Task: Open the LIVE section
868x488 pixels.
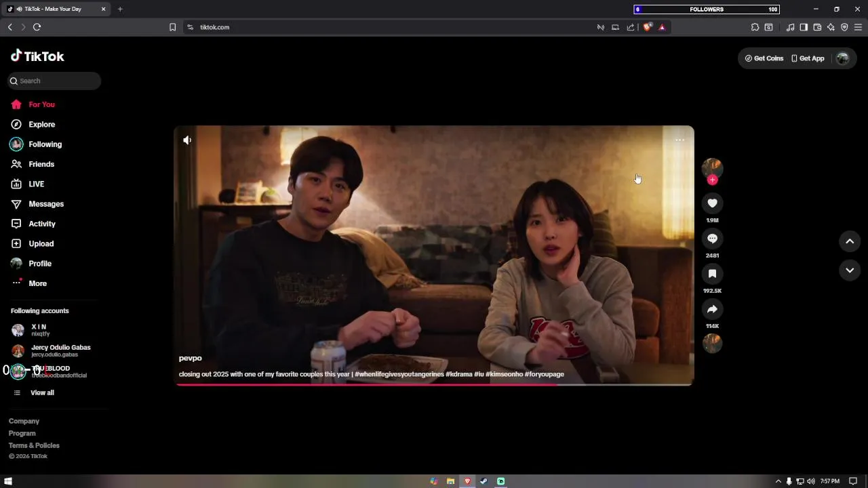Action: (27, 184)
